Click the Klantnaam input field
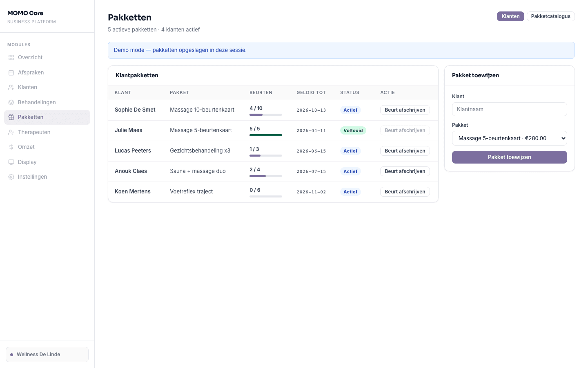 [509, 109]
